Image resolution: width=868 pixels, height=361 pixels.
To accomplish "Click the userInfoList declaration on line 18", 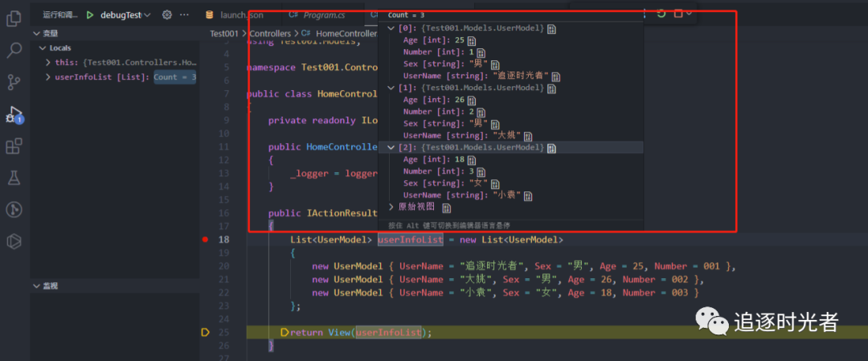I will pyautogui.click(x=410, y=240).
